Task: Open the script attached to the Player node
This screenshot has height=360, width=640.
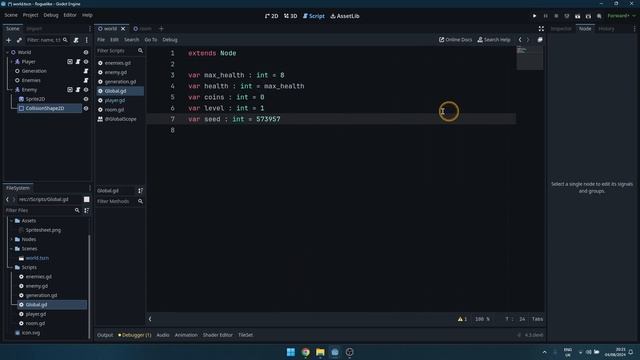Action: point(78,62)
